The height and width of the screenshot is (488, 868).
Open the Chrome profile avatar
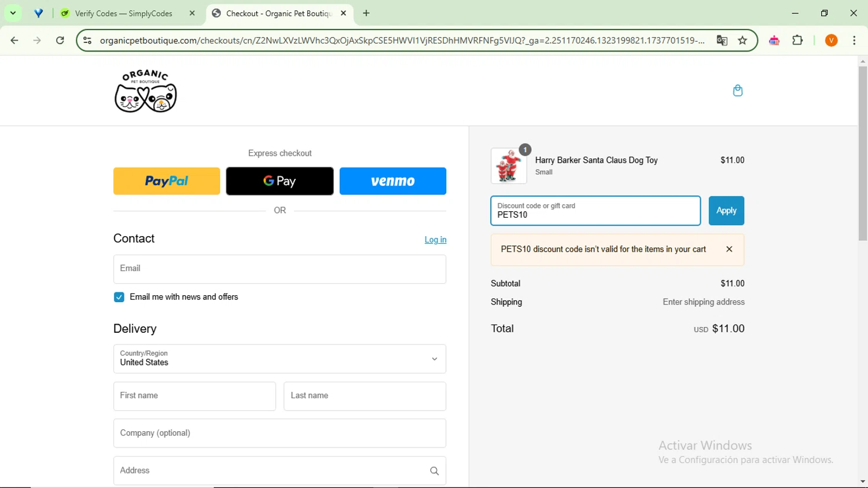[832, 41]
